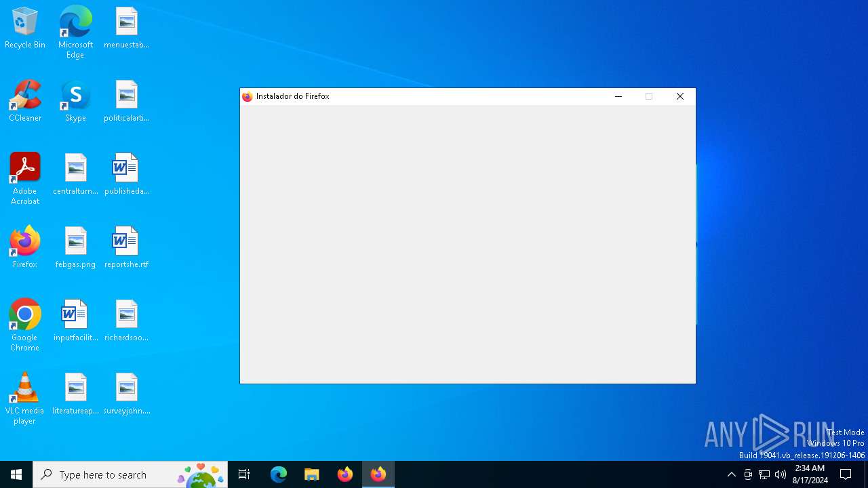Select the reportshe.rtf document

tap(127, 247)
